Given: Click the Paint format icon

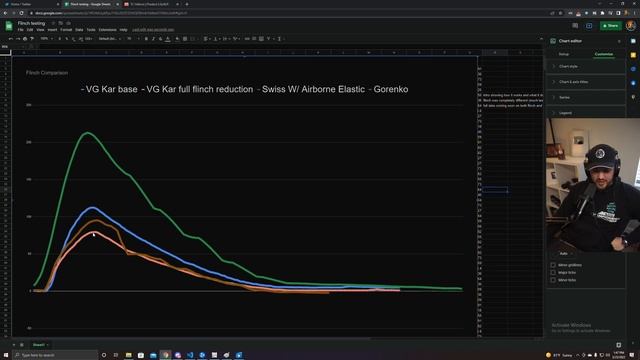Looking at the screenshot, I should pos(32,39).
